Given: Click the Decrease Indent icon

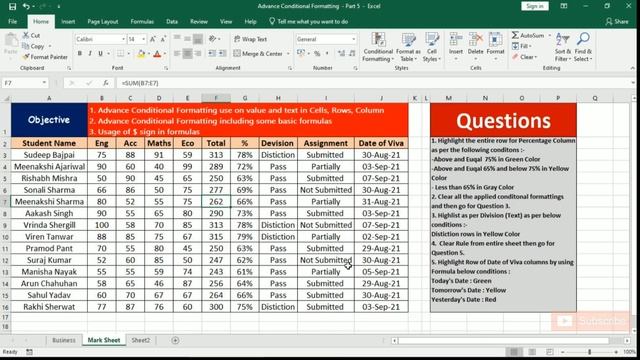Looking at the screenshot, I should pyautogui.click(x=212, y=53).
